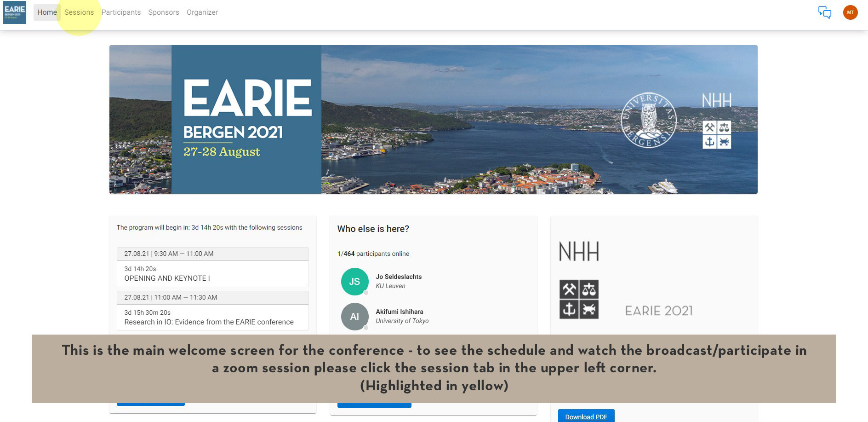
Task: Click the AI avatar of Akifumi Ishihara
Action: (x=354, y=316)
